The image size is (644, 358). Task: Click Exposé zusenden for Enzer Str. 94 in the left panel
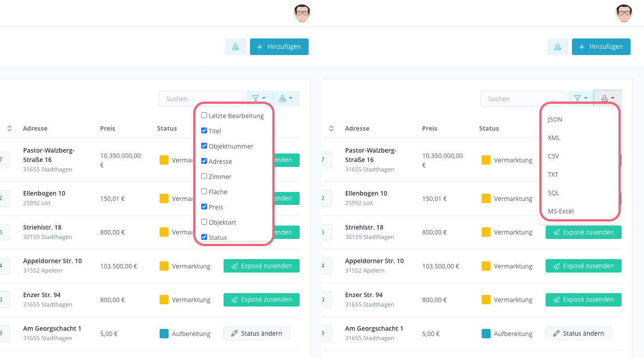click(261, 300)
